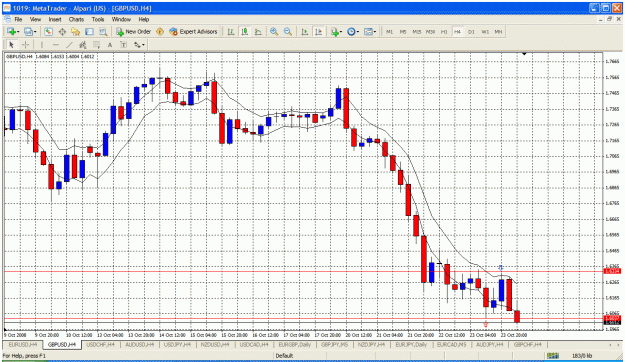Toggle Auto Scroll chart icon
The width and height of the screenshot is (625, 362).
tap(305, 31)
